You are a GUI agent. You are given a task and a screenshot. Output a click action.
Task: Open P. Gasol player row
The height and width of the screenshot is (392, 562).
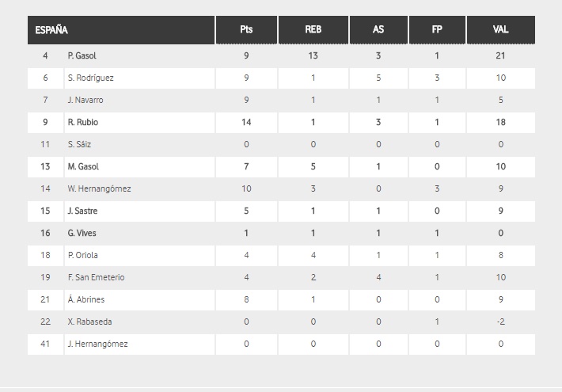pyautogui.click(x=82, y=56)
